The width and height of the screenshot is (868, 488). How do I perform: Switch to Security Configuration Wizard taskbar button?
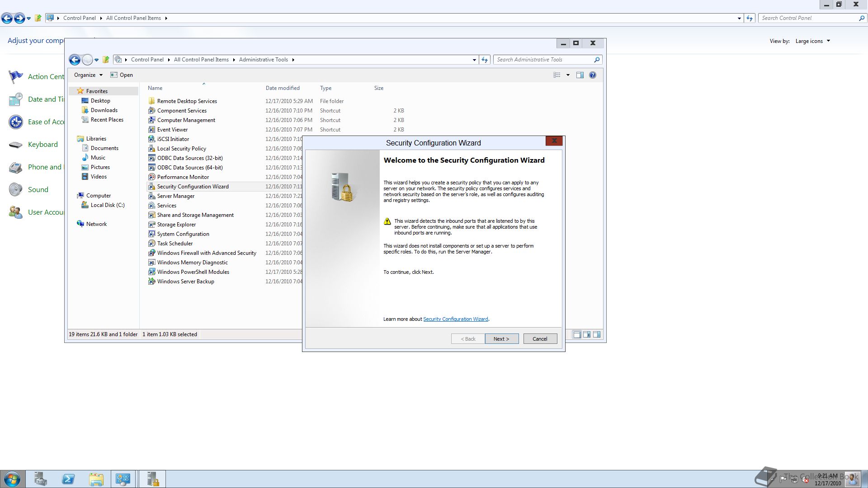click(x=152, y=479)
